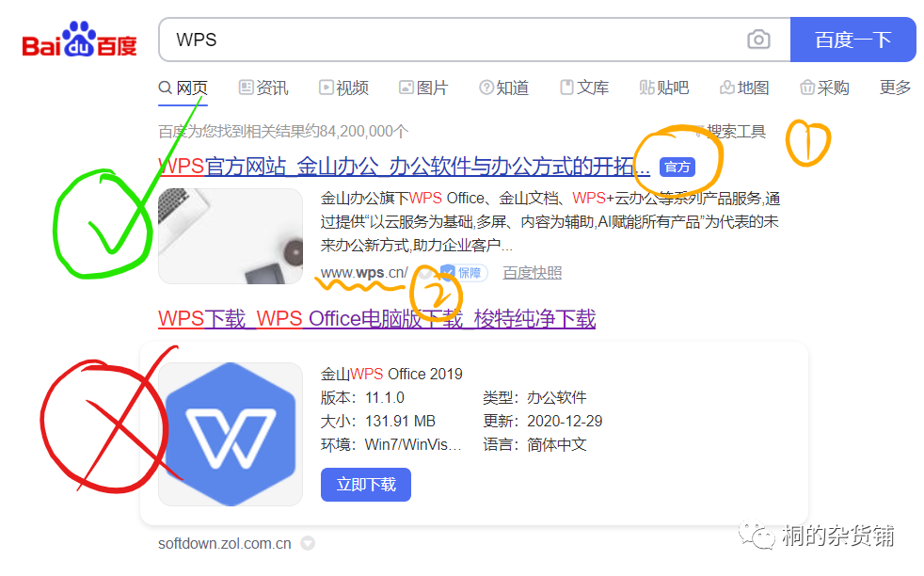Open the 采购 tab

(x=824, y=88)
